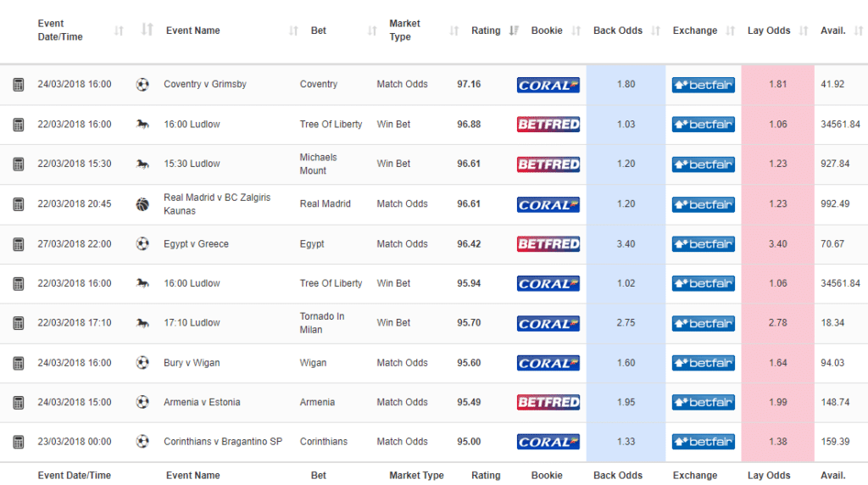Click horse racing icon beside 17:10 Ludlow
Image resolution: width=868 pixels, height=485 pixels.
tap(142, 323)
